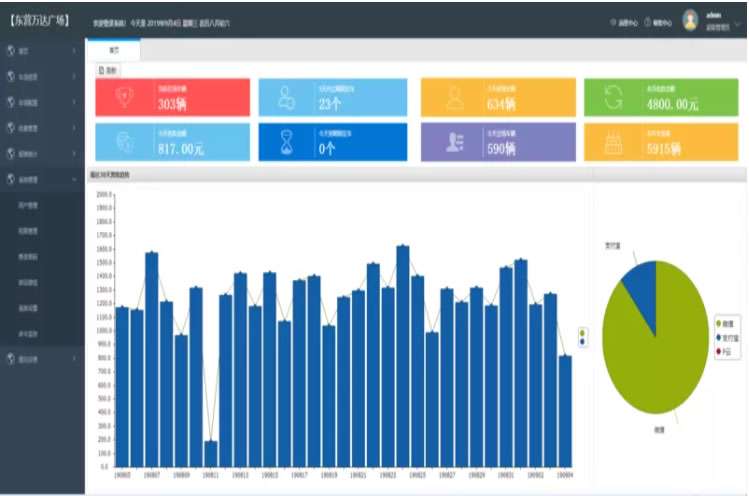The height and width of the screenshot is (496, 749).
Task: Click the 590辆 value
Action: click(x=501, y=149)
